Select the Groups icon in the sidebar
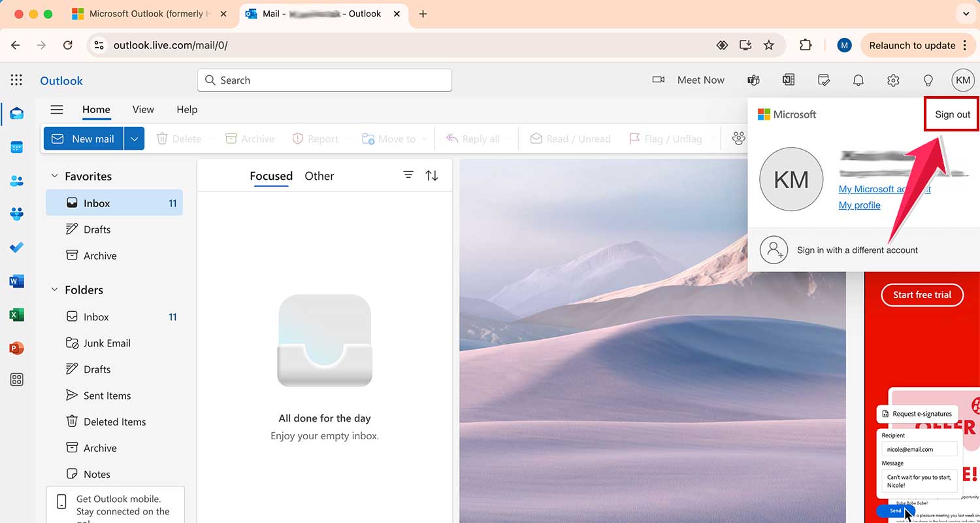The height and width of the screenshot is (523, 980). (x=16, y=213)
